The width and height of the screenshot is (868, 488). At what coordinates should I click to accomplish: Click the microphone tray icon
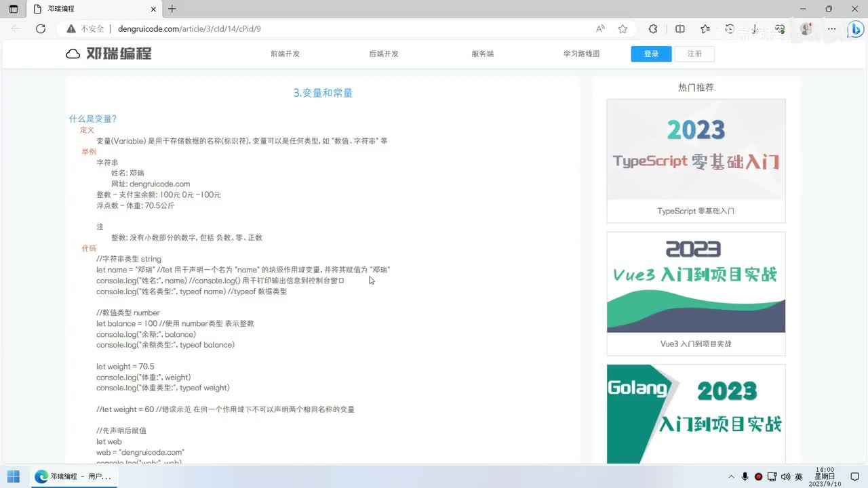(x=745, y=476)
